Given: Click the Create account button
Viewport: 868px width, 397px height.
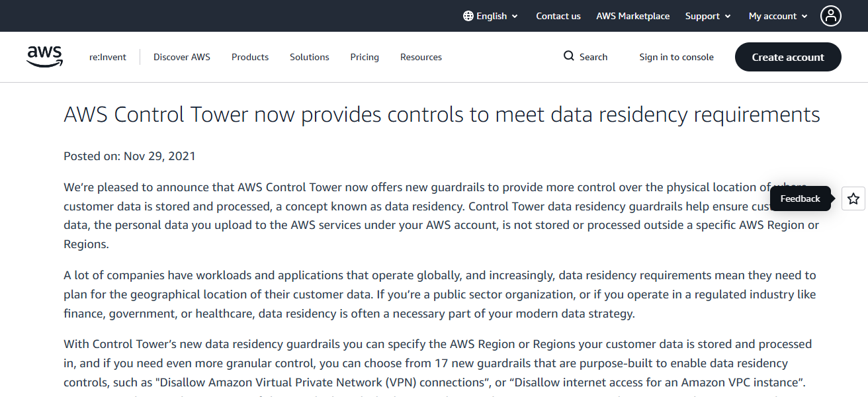Looking at the screenshot, I should pyautogui.click(x=788, y=57).
